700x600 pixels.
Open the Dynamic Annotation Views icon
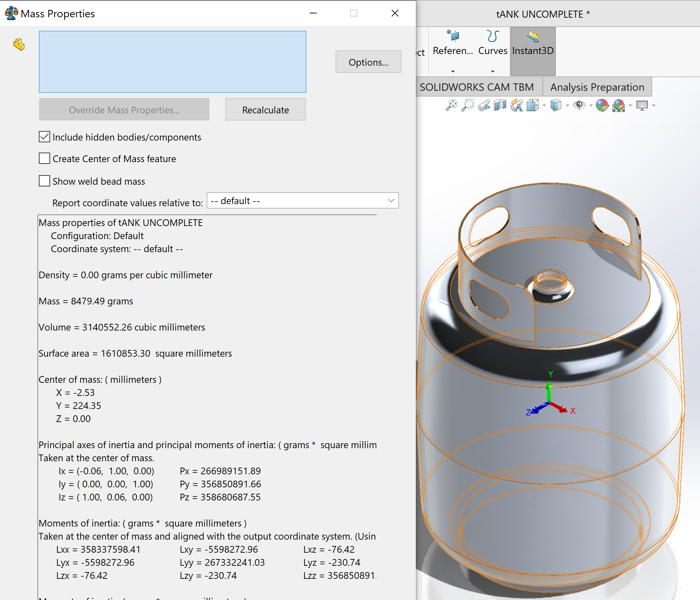click(516, 105)
